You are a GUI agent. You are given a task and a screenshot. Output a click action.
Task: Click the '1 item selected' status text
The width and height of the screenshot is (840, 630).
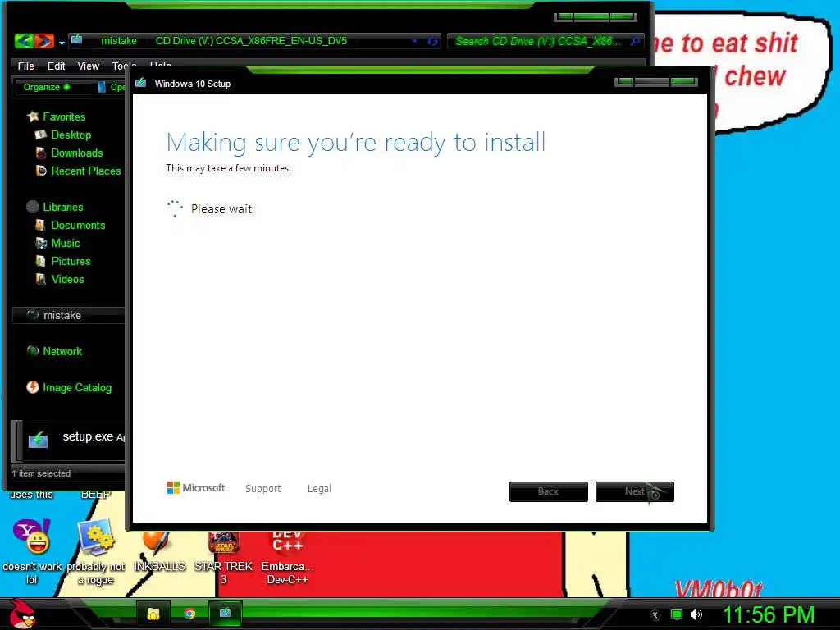[41, 473]
